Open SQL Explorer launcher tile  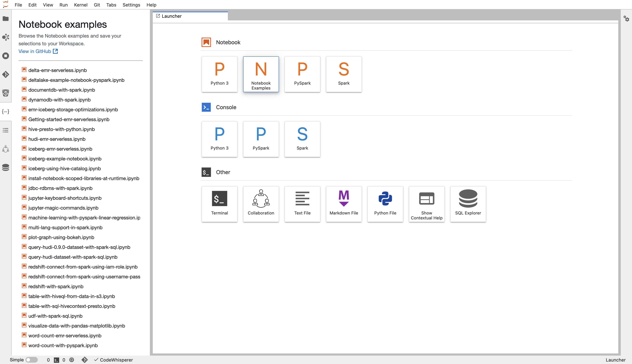(x=468, y=204)
